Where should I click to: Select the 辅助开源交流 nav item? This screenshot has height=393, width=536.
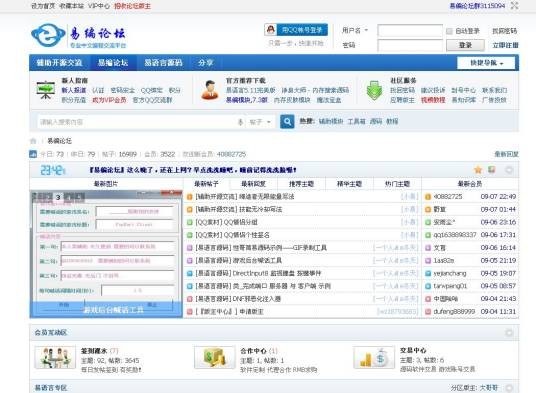[x=59, y=63]
